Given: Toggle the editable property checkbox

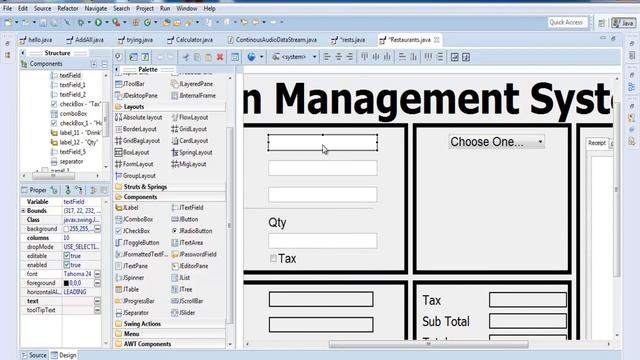Looking at the screenshot, I should 67,256.
